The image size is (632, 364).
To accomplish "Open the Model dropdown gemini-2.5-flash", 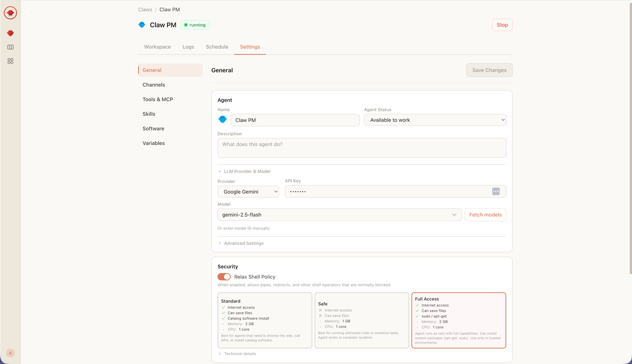I will (x=340, y=215).
